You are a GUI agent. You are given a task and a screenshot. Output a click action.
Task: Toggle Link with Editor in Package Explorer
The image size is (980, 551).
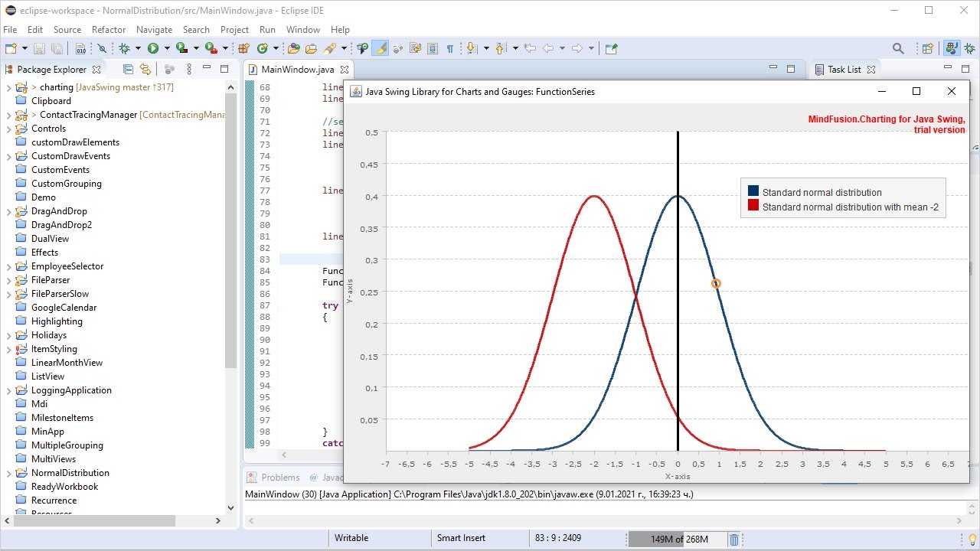(145, 69)
